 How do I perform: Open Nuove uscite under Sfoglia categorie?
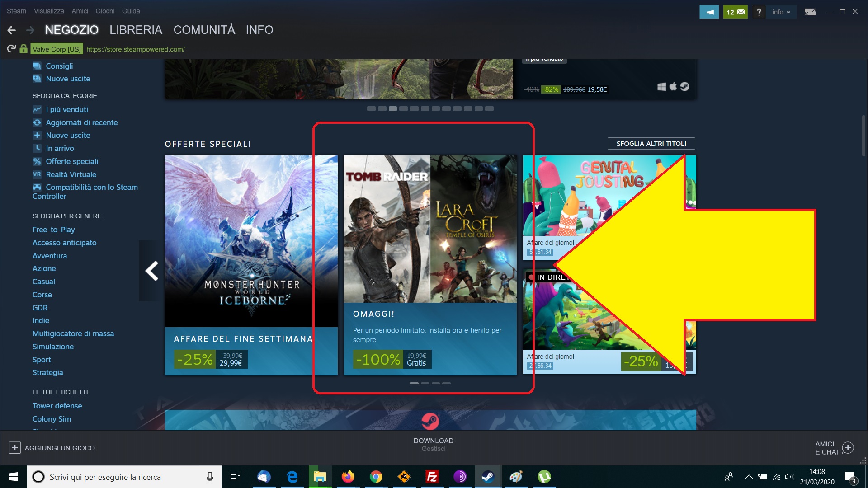[x=68, y=135]
